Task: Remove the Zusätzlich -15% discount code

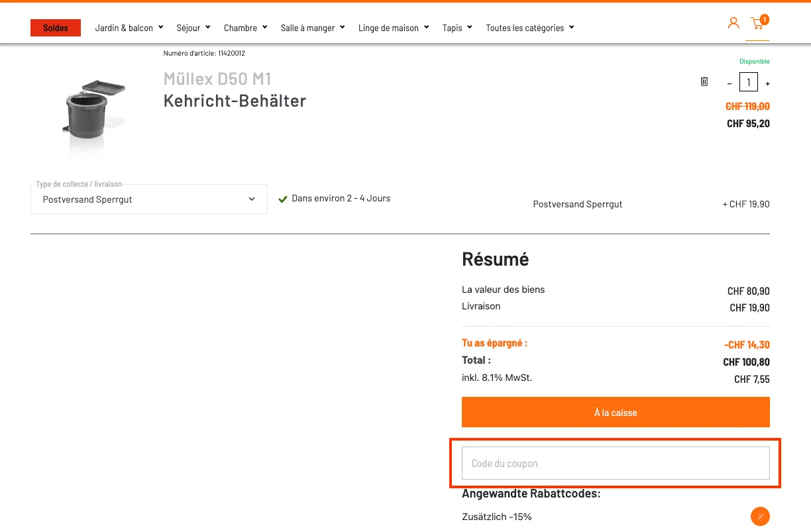Action: (x=760, y=516)
